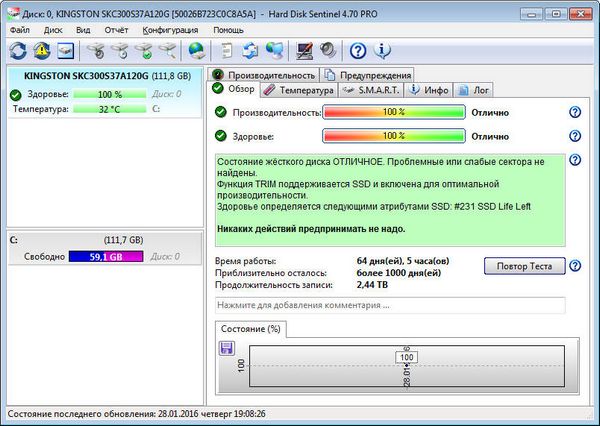
Task: Click the document report toolbar icon
Action: click(227, 51)
